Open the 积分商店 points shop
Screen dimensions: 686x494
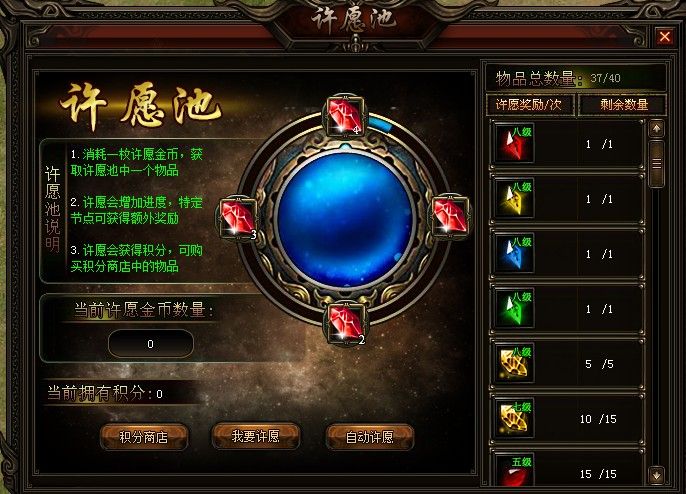pos(144,436)
